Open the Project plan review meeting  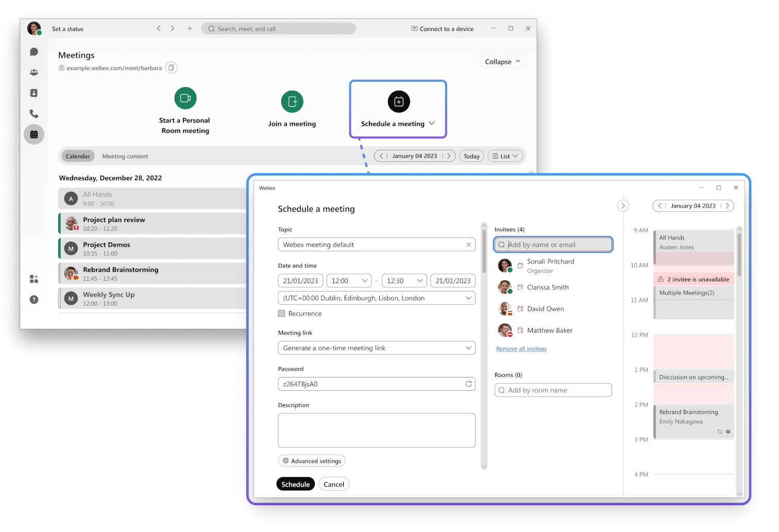(x=153, y=224)
